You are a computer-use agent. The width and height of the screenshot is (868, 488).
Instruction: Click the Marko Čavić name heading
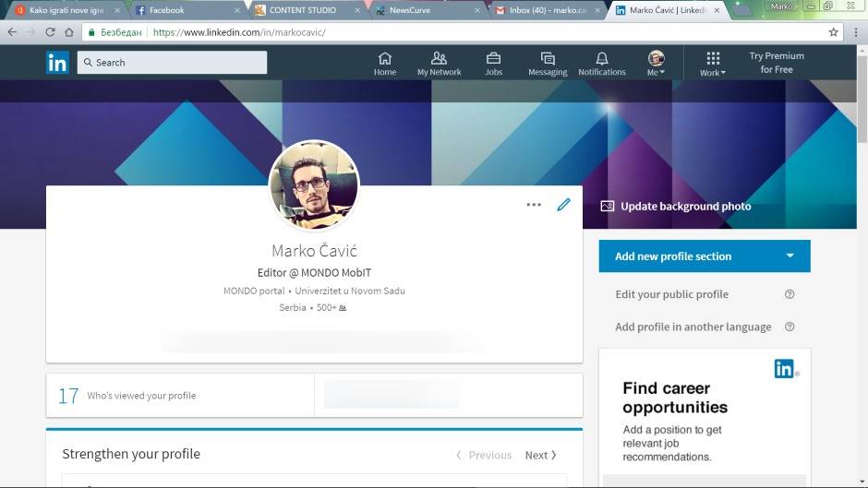314,251
